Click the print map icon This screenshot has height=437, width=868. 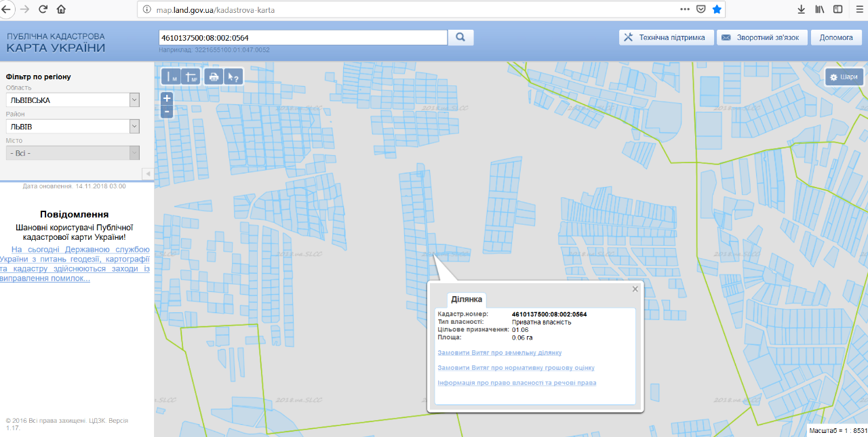point(214,77)
